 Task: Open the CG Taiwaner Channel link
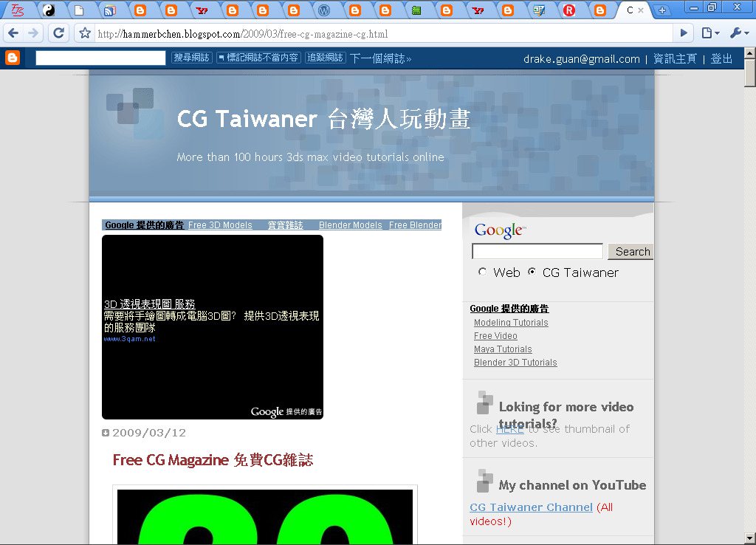pos(531,507)
